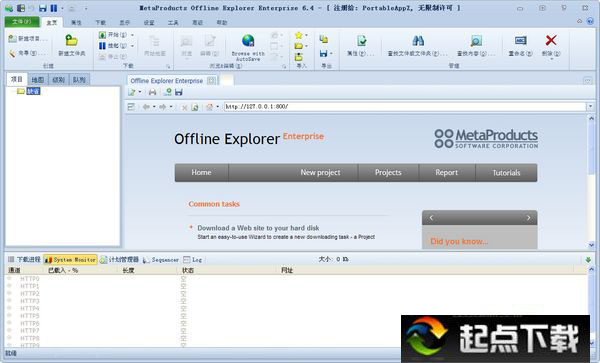Image resolution: width=600 pixels, height=363 pixels.
Task: Click the yellow star favorites icon in ribbon
Action: pos(298,35)
